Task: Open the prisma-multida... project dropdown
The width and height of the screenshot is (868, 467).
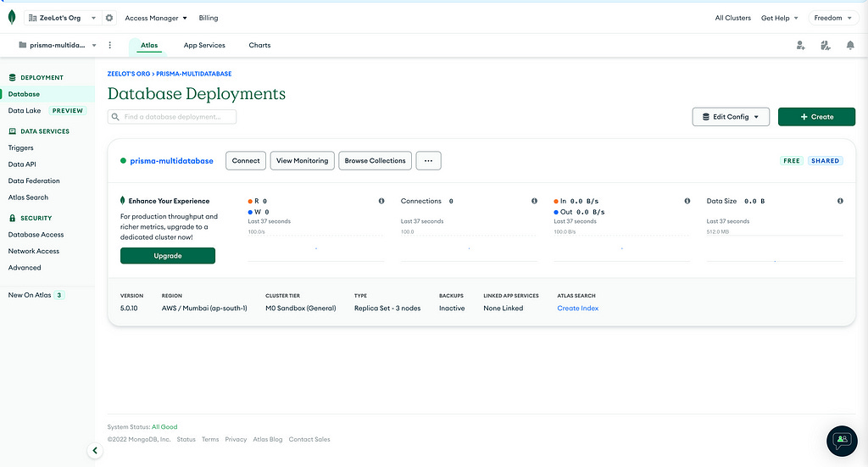Action: pyautogui.click(x=58, y=45)
